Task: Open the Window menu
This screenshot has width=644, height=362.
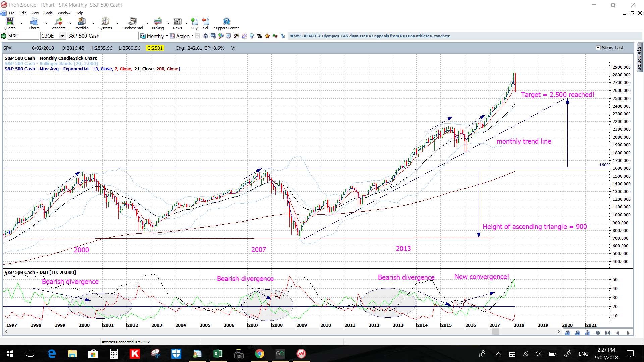Action: point(64,13)
